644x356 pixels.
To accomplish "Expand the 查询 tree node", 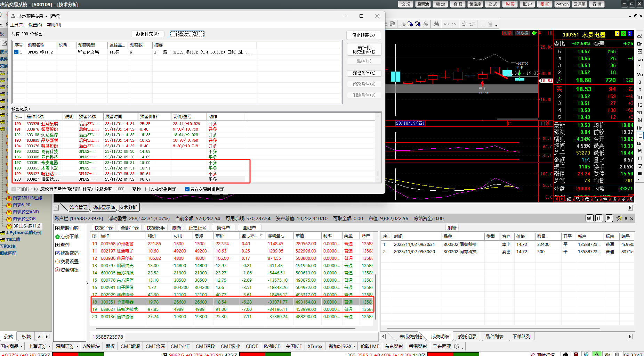I will [57, 245].
